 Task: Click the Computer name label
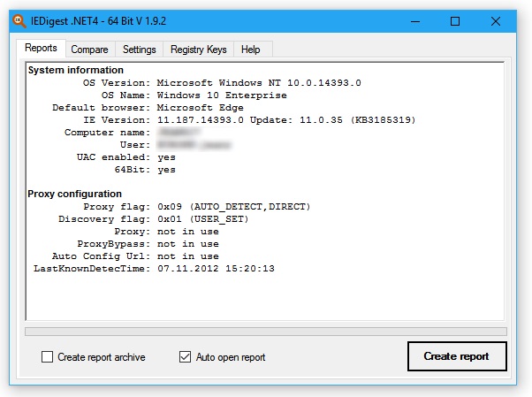107,133
